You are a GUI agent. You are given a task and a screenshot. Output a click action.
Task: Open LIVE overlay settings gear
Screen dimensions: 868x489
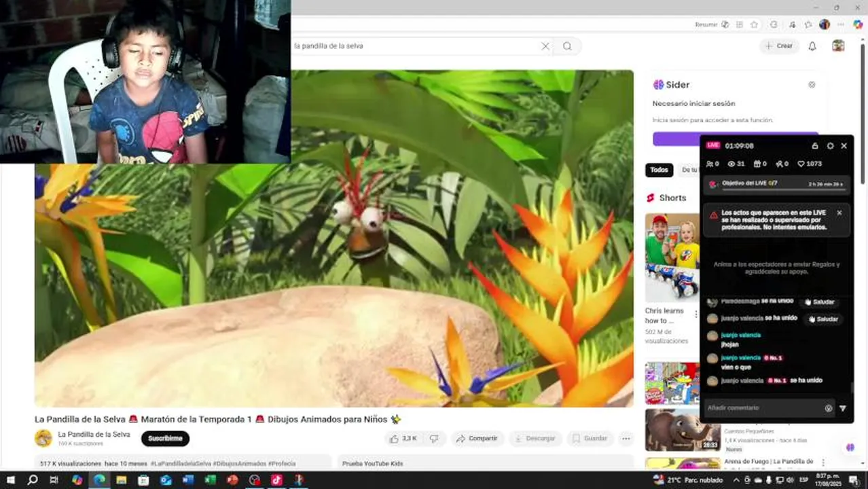[x=830, y=146]
